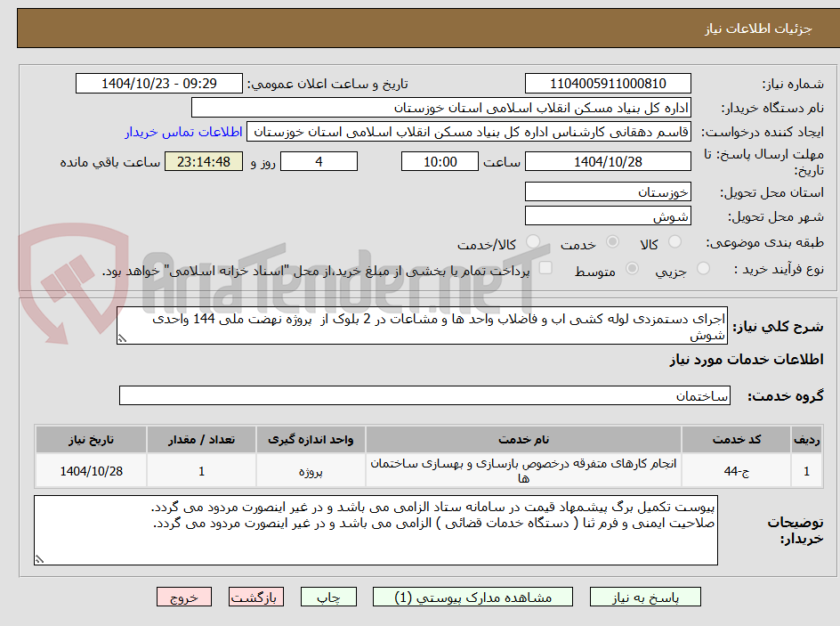Screen dimensions: 840x626
Task: Click the announcement date field 1404/10/23 - 09:29
Action: 159,84
